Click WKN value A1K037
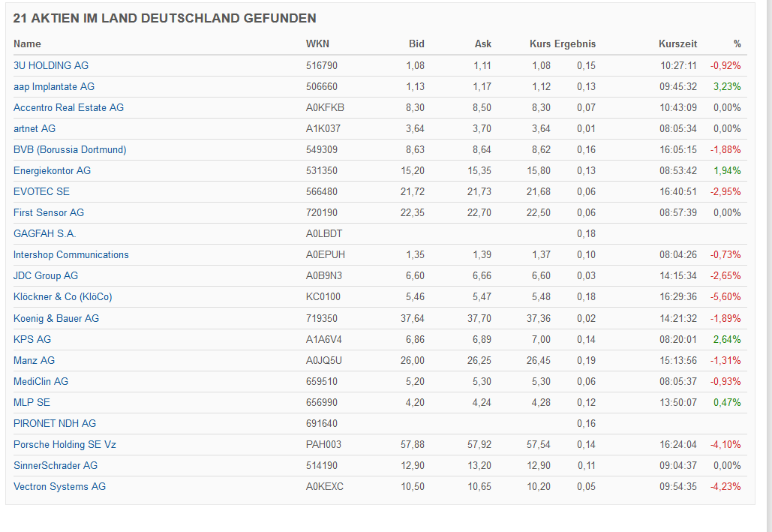 tap(323, 128)
